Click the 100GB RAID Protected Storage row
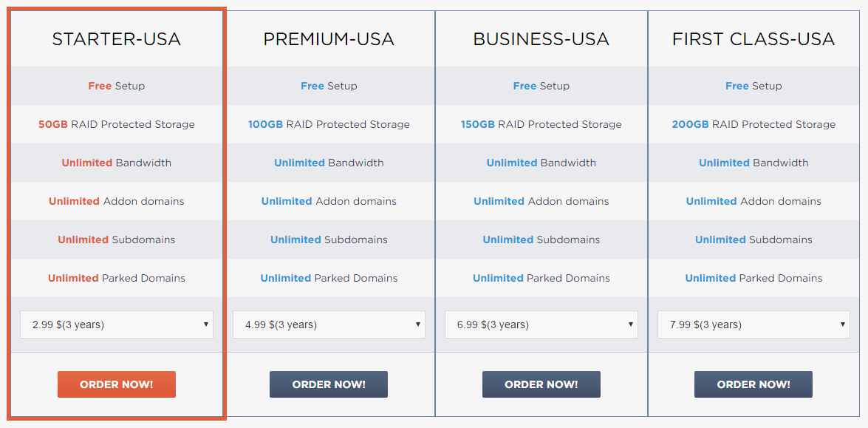This screenshot has width=868, height=428. click(329, 125)
